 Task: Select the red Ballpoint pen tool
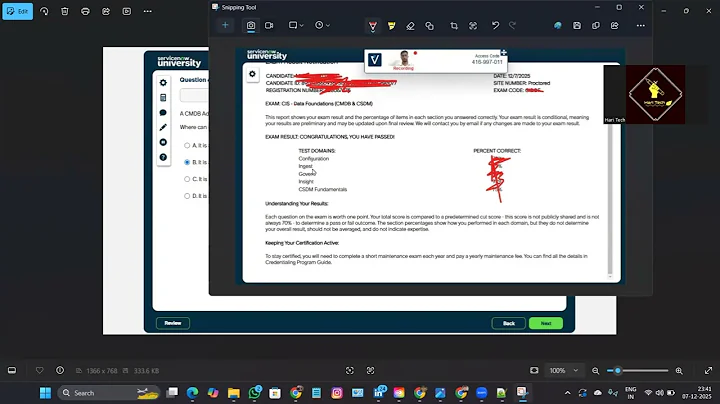(373, 26)
